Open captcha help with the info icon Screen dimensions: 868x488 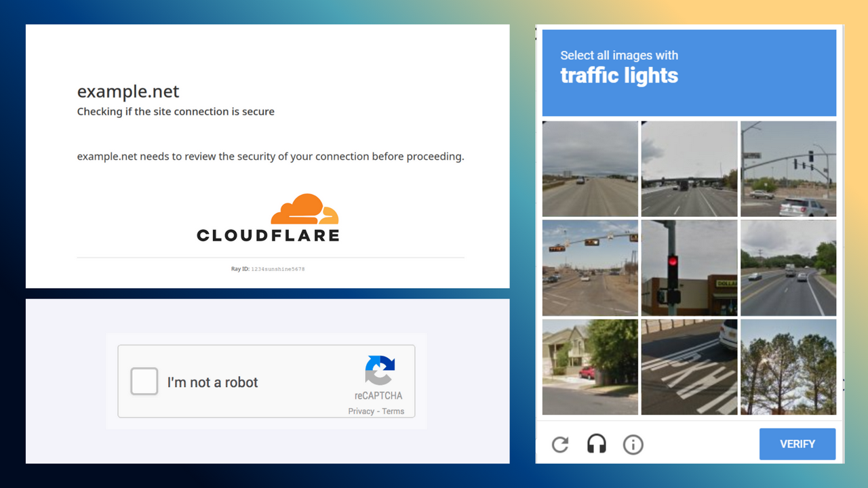tap(633, 445)
